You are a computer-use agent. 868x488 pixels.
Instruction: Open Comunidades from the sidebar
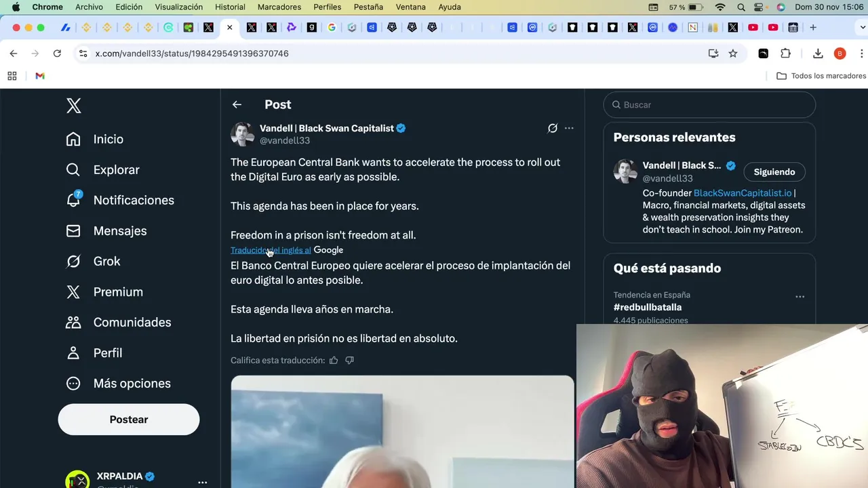[x=118, y=322]
